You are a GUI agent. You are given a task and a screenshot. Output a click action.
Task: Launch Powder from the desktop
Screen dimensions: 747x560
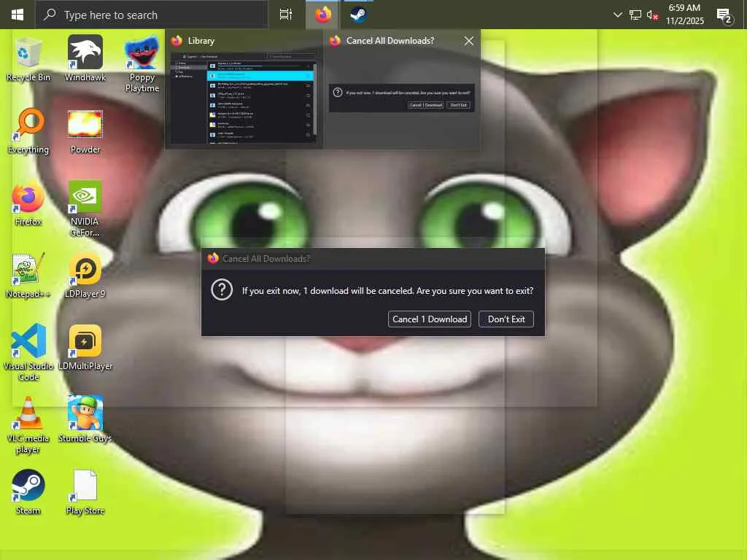coord(85,131)
